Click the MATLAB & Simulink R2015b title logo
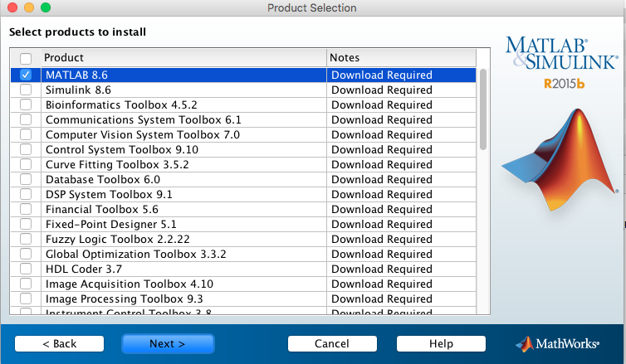The image size is (626, 364). point(561,60)
